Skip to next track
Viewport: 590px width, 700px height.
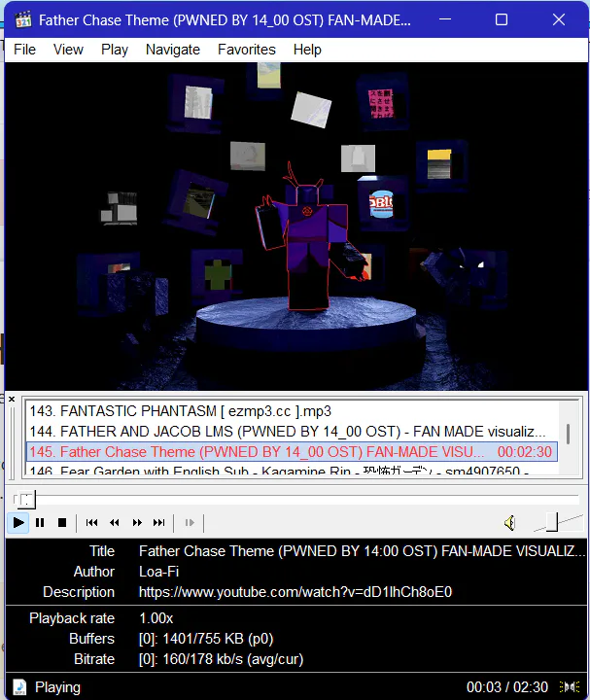click(x=158, y=522)
